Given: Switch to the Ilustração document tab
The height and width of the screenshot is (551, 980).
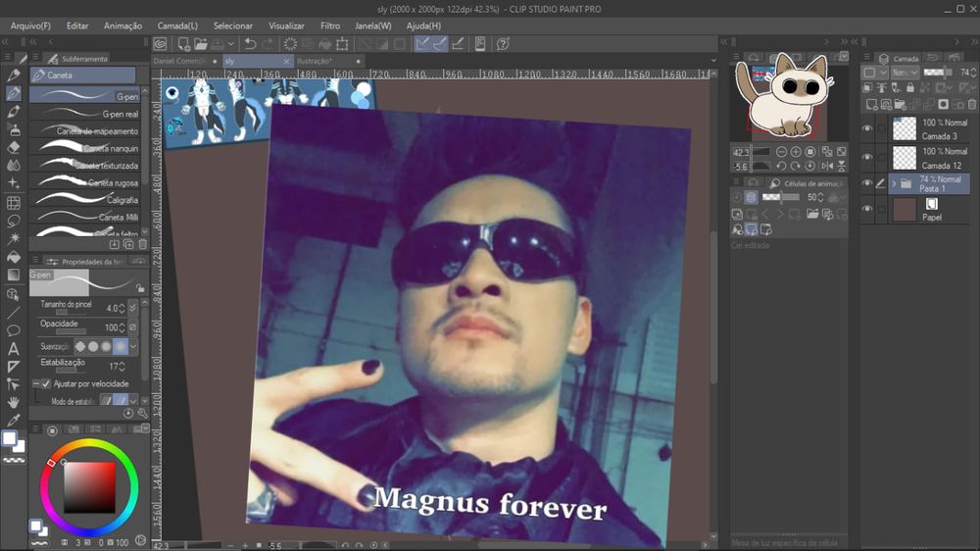Looking at the screenshot, I should tap(316, 61).
